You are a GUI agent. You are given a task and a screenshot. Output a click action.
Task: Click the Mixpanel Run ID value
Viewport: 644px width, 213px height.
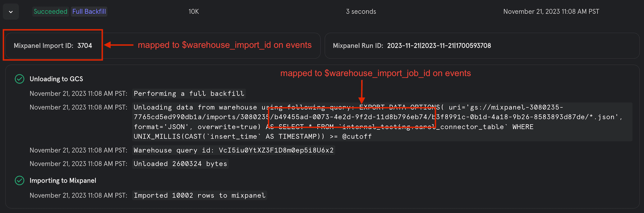[439, 46]
